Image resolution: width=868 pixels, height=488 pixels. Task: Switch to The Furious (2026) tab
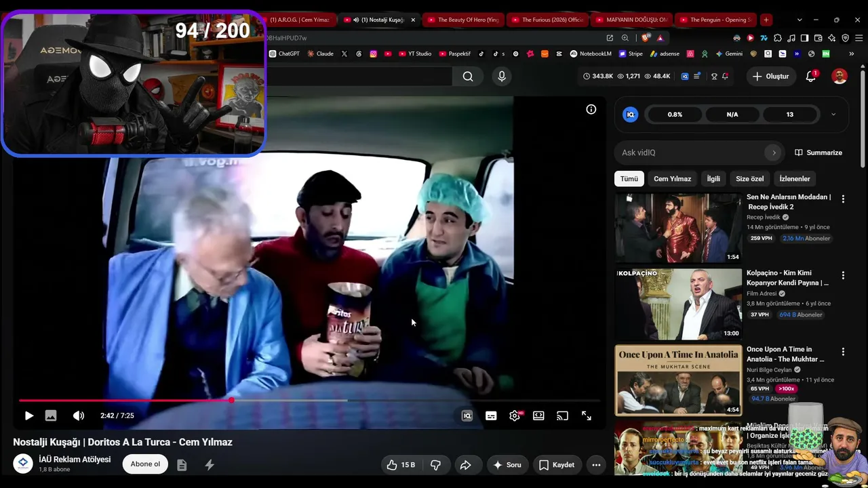[547, 20]
